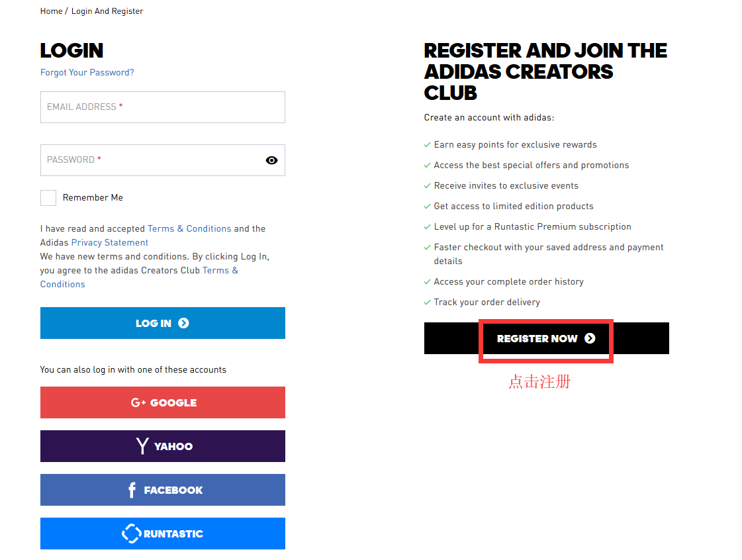The height and width of the screenshot is (560, 742).
Task: Click the Facebook f logo icon
Action: click(132, 490)
